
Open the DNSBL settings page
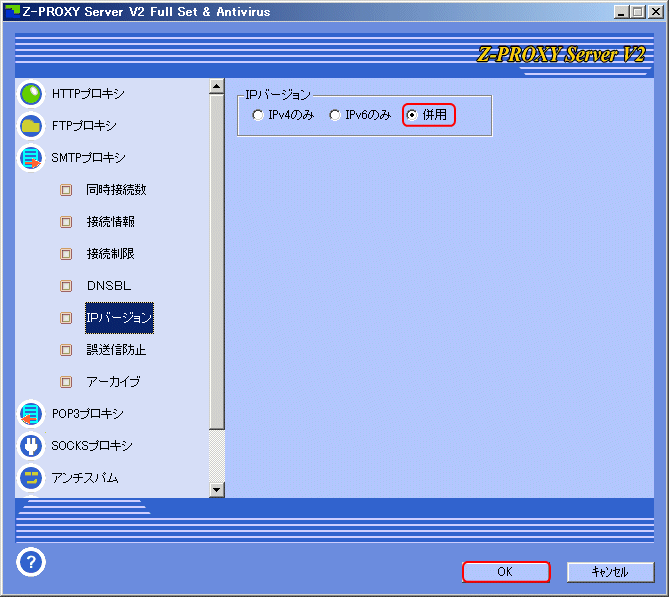click(x=109, y=285)
